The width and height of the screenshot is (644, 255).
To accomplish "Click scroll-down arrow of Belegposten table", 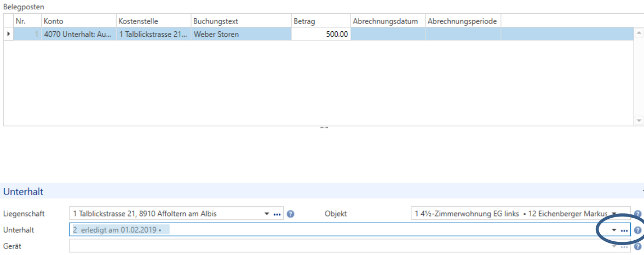I will (x=639, y=120).
